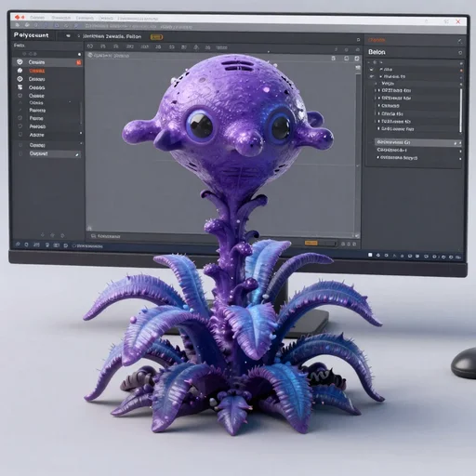Select the highlighted first row in the Polycount list
Image resolution: width=476 pixels, height=476 pixels.
tap(48, 62)
